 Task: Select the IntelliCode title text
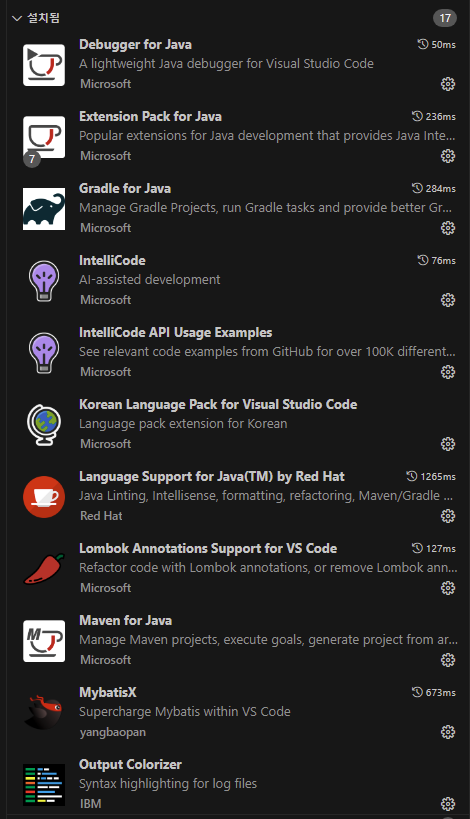tap(112, 261)
